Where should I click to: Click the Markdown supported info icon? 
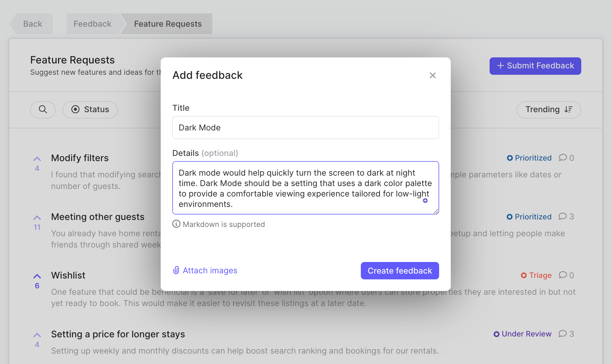point(176,224)
